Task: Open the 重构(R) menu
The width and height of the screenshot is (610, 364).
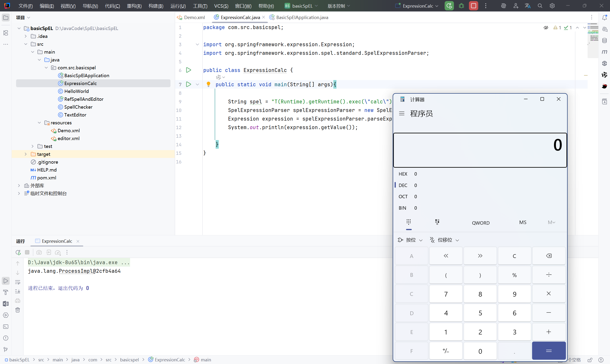Action: pos(134,6)
